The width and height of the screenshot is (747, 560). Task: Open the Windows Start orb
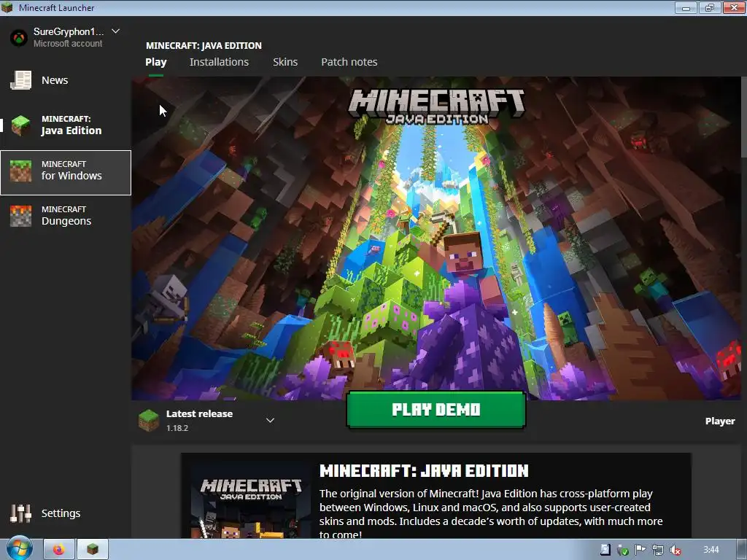(19, 549)
